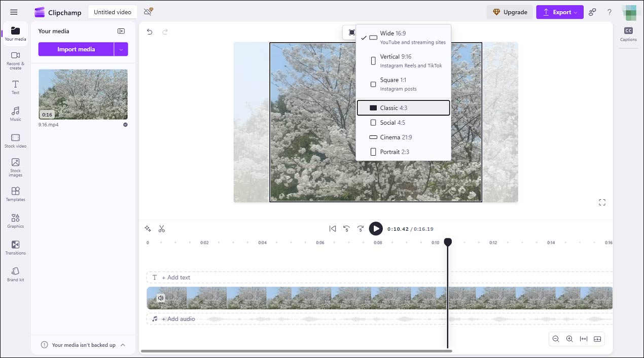This screenshot has height=358, width=644.
Task: Open the Brand kit panel
Action: 15,274
